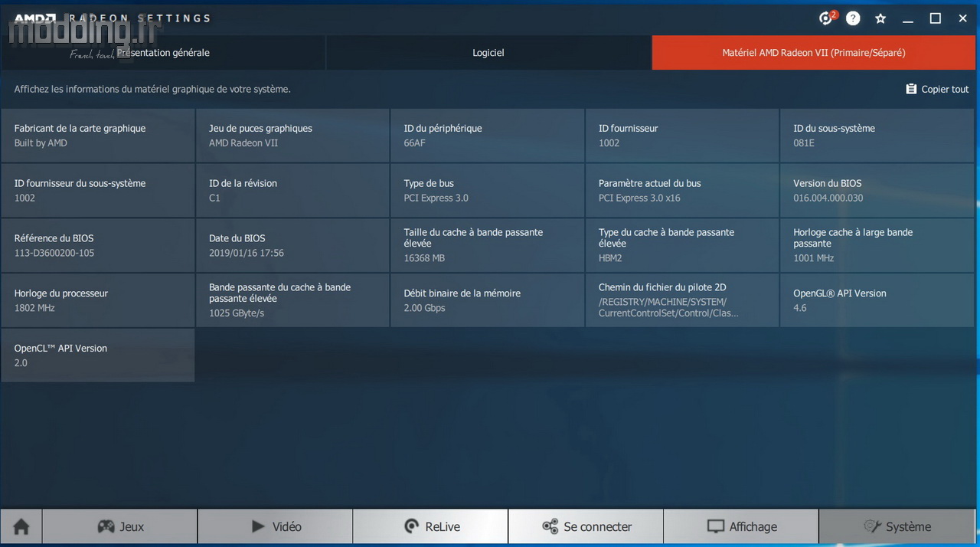Open the help question mark icon
Image resolution: width=980 pixels, height=547 pixels.
[x=853, y=18]
